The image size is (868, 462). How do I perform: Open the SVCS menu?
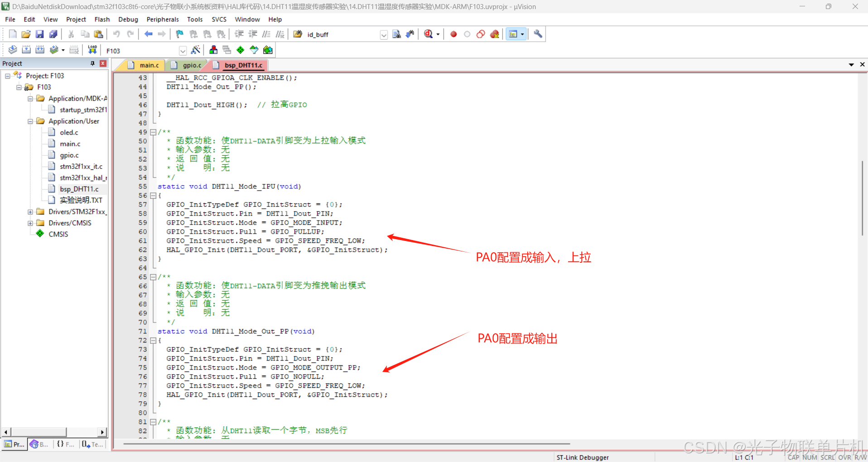[219, 19]
